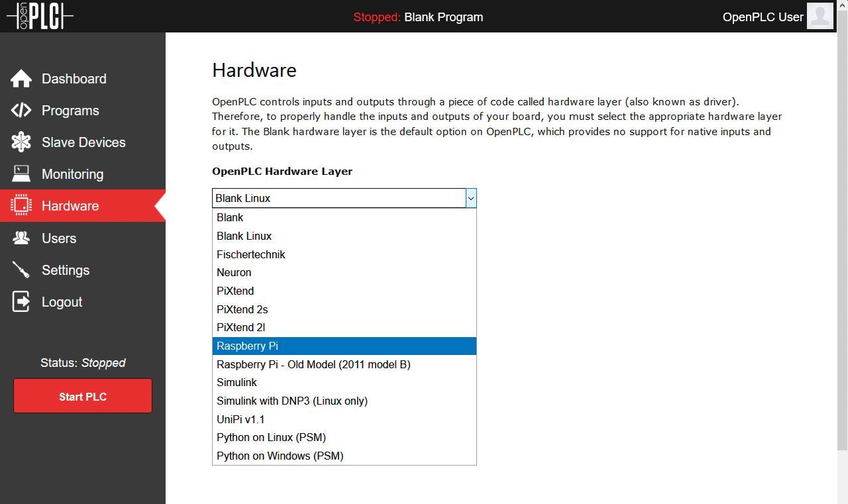The width and height of the screenshot is (848, 504).
Task: Click Logout in the sidebar
Action: pos(83,301)
